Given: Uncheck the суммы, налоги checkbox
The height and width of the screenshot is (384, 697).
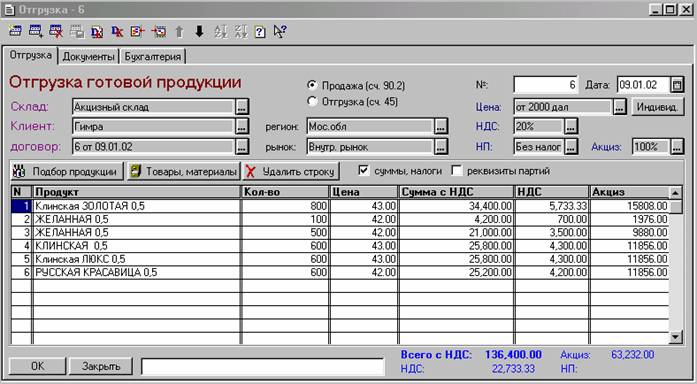Looking at the screenshot, I should tap(364, 171).
